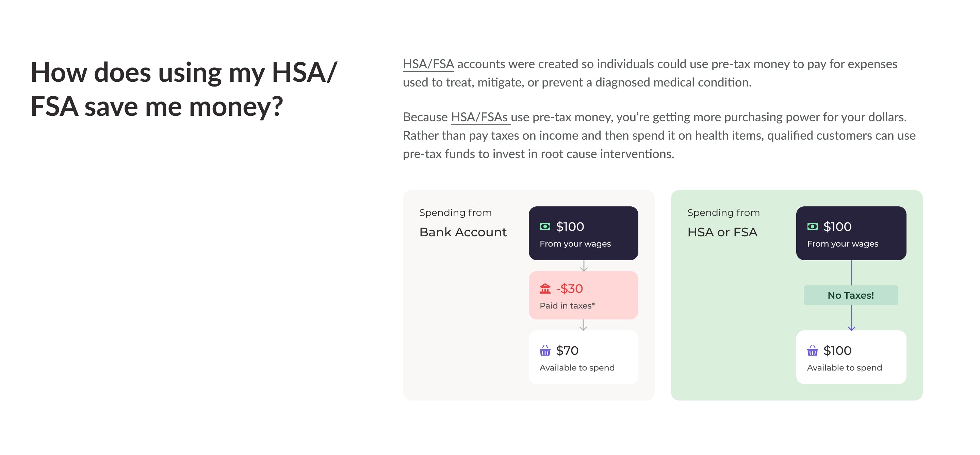Select the $100 Available to spend box
Screen dimensions: 980x455
851,358
